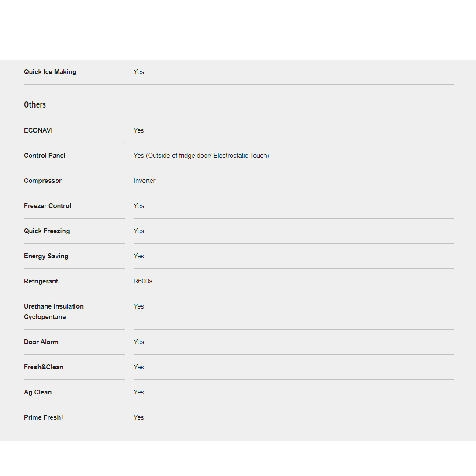This screenshot has width=476, height=476.
Task: Select the "Compressor" row label
Action: click(x=43, y=181)
